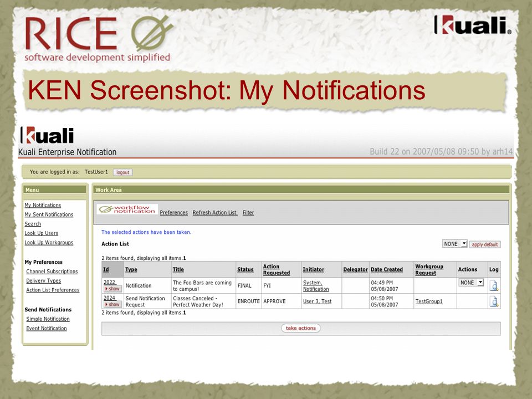Viewport: 532px width, 399px height.
Task: Click the workflow notification logo
Action: [x=127, y=209]
